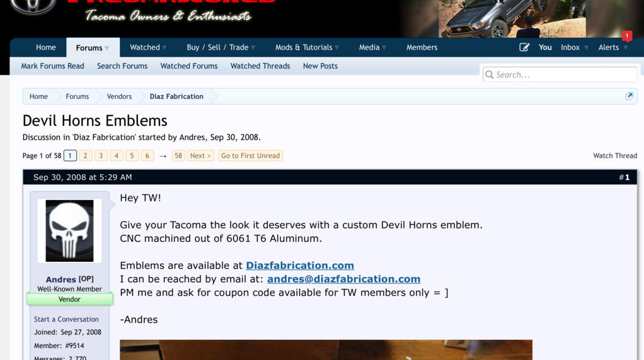Click the Home breadcrumb
Screen dimensions: 644x360
pyautogui.click(x=38, y=96)
